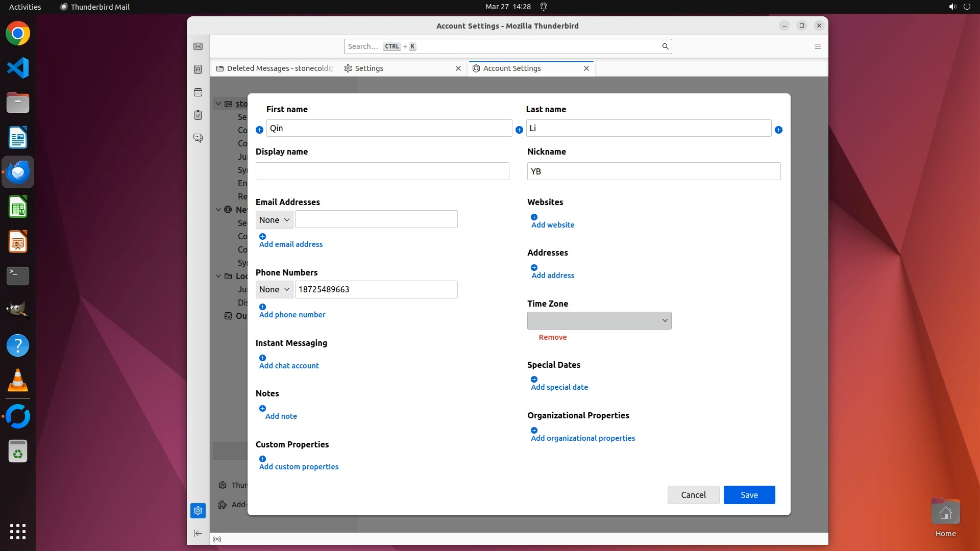The image size is (980, 551).
Task: Open Mail view in spaces toolbar
Action: [x=198, y=46]
